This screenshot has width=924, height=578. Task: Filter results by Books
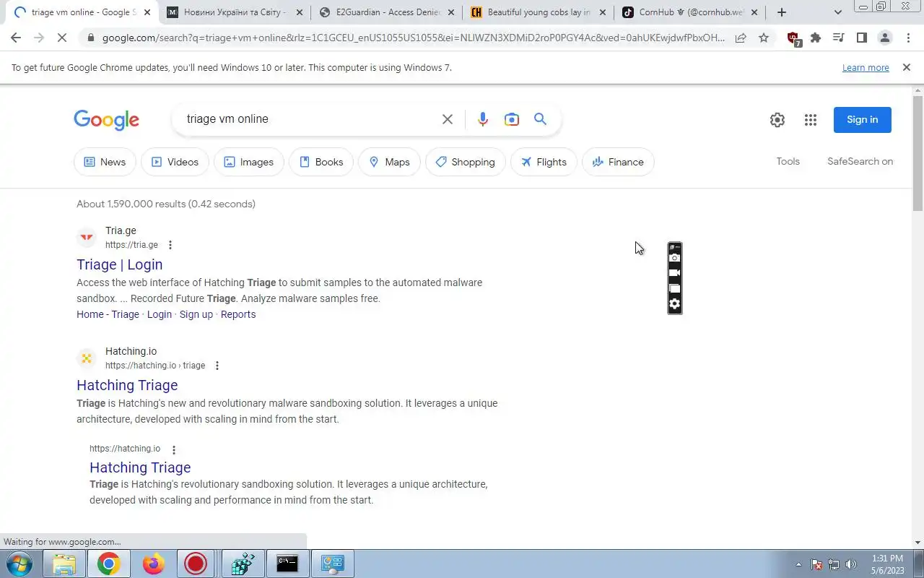tap(321, 162)
